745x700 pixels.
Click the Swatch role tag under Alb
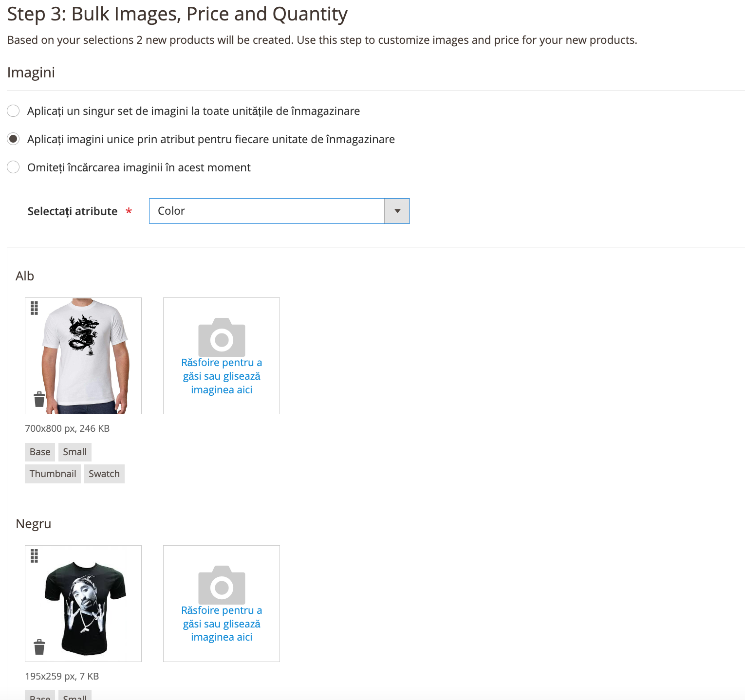[x=104, y=474]
